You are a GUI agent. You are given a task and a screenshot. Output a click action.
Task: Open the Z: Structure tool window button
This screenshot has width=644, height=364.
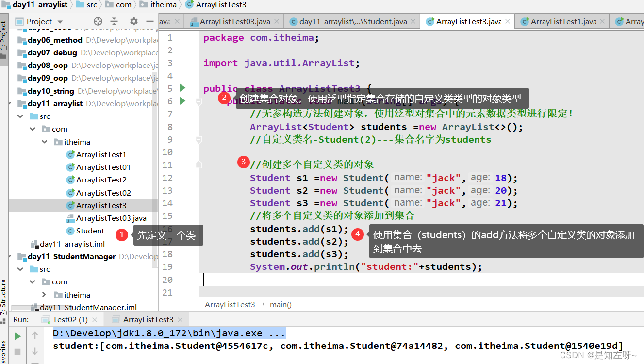point(4,298)
